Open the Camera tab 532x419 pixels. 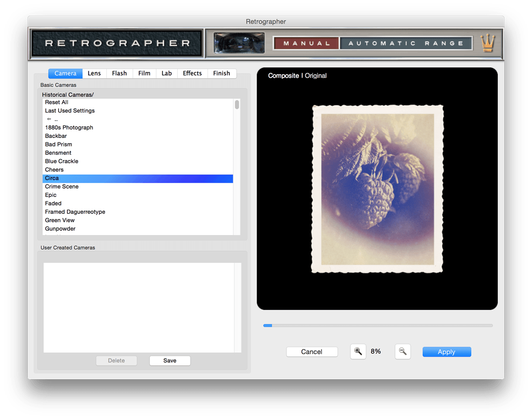[x=65, y=73]
